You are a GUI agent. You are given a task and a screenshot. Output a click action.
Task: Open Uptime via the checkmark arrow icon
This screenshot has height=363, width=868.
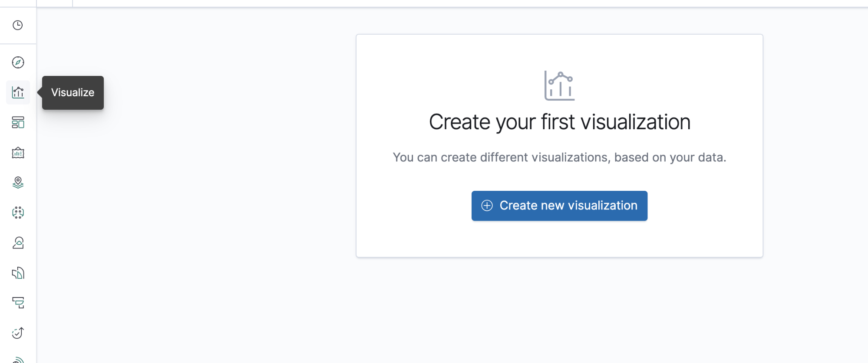pyautogui.click(x=18, y=333)
